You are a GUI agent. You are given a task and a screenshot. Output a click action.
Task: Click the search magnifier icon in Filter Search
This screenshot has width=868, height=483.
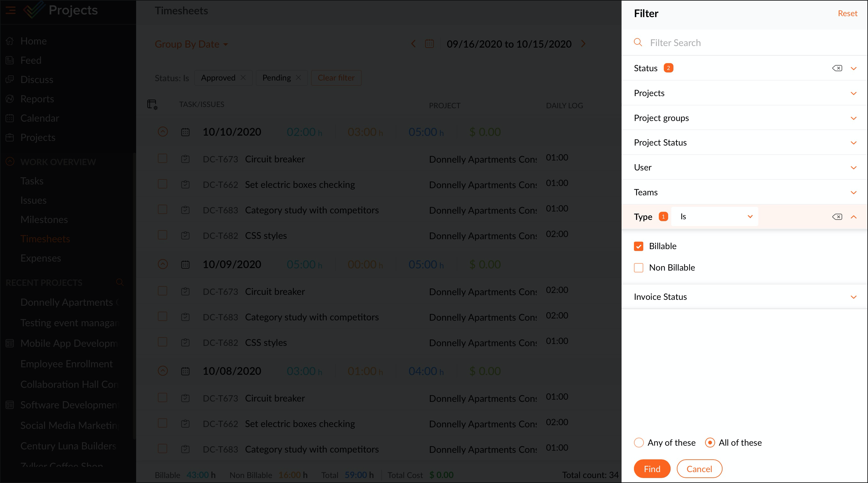638,43
